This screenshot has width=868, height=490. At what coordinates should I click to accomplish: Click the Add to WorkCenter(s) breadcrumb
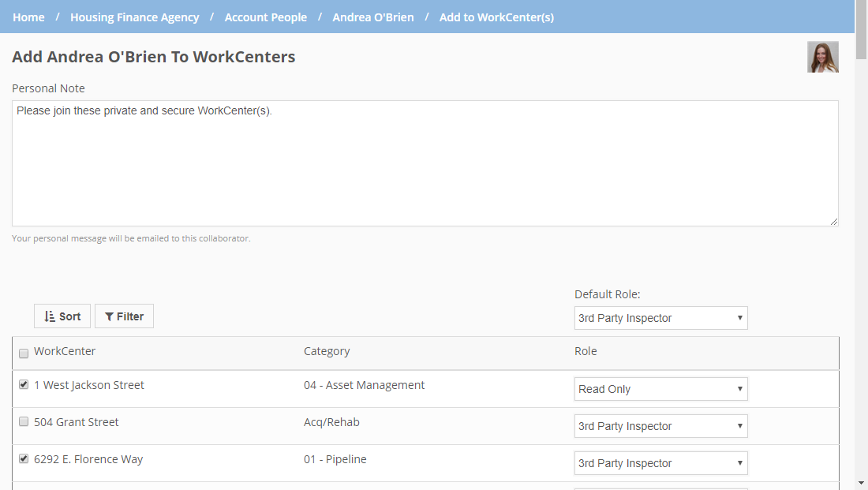click(496, 17)
